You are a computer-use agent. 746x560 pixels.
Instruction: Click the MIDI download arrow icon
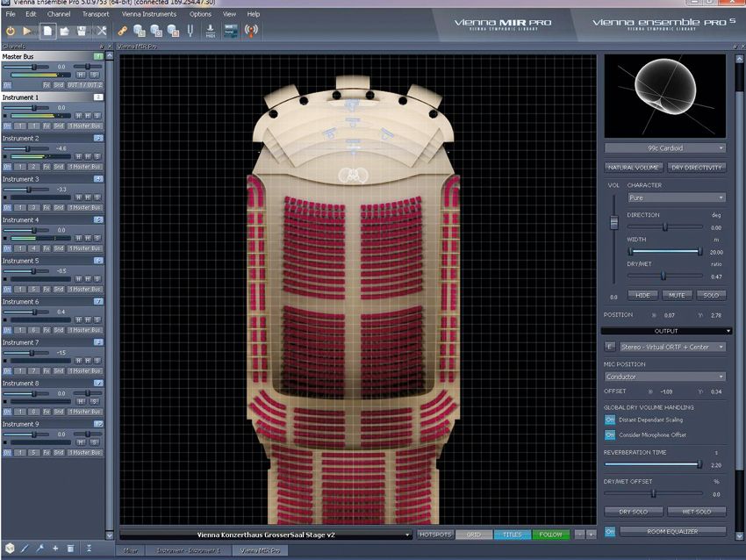pos(211,31)
